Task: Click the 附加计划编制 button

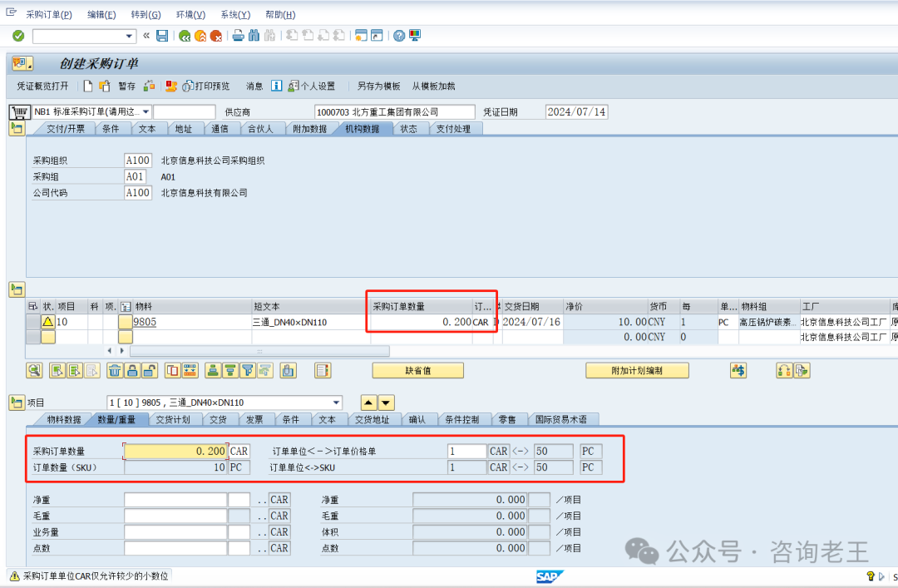Action: [637, 371]
